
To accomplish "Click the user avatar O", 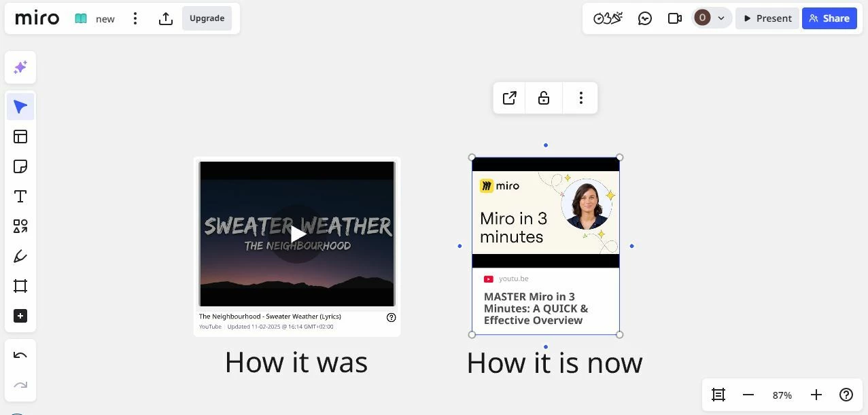I will click(702, 18).
